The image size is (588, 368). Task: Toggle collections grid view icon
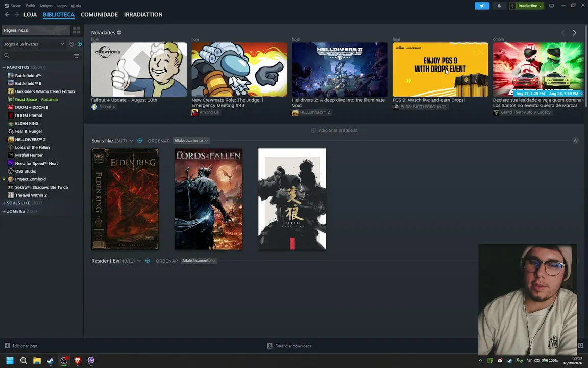tap(77, 30)
